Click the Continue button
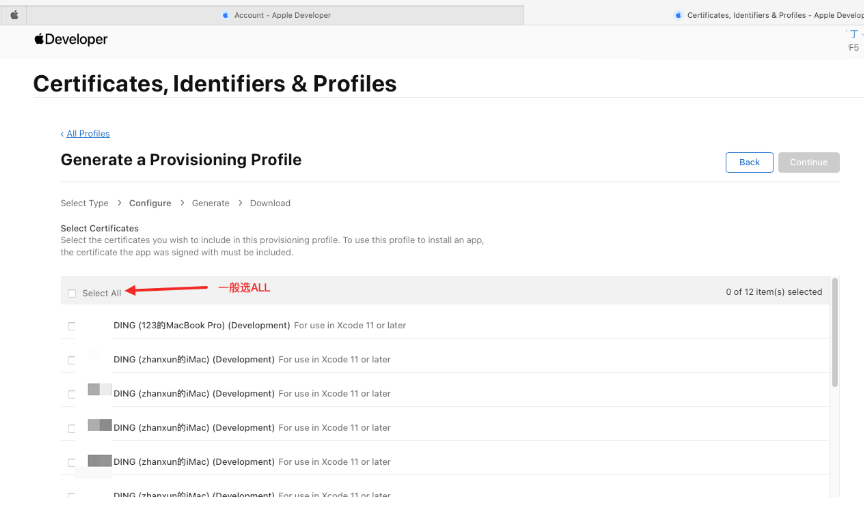The width and height of the screenshot is (864, 515). pos(808,162)
